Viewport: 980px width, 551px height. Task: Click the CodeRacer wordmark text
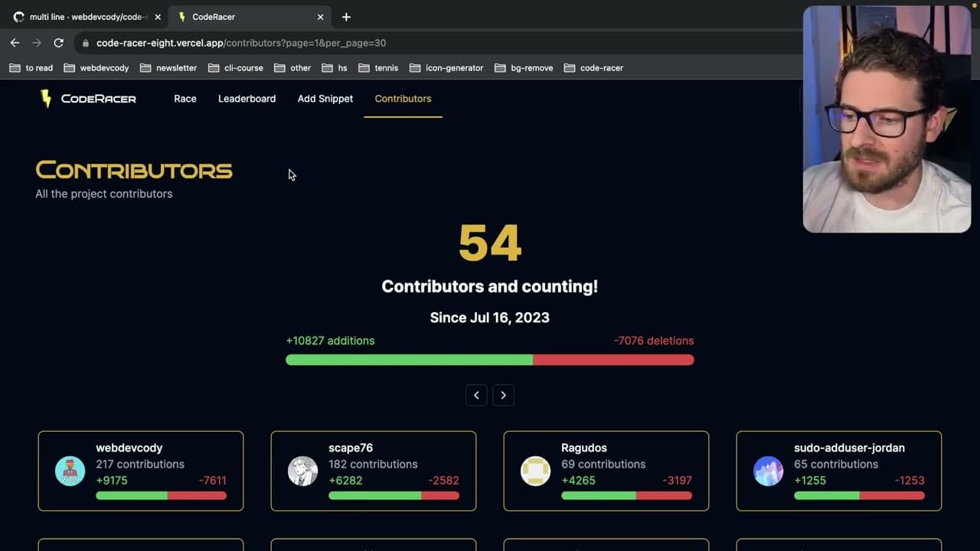(99, 99)
